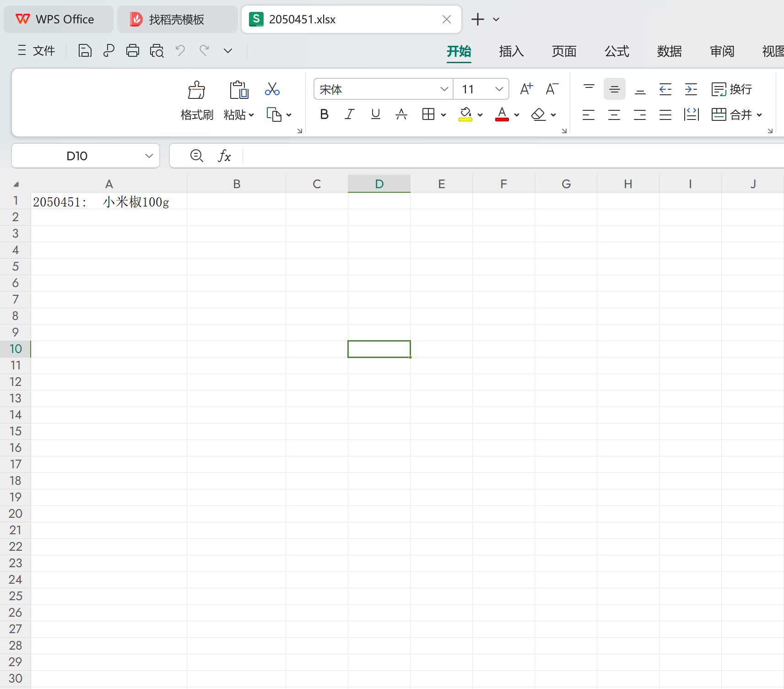Click the Format Painter brush icon
The height and width of the screenshot is (689, 784).
tap(197, 91)
